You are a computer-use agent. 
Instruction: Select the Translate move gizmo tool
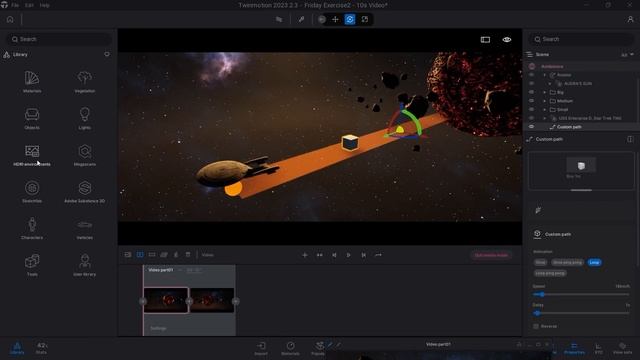pyautogui.click(x=335, y=19)
